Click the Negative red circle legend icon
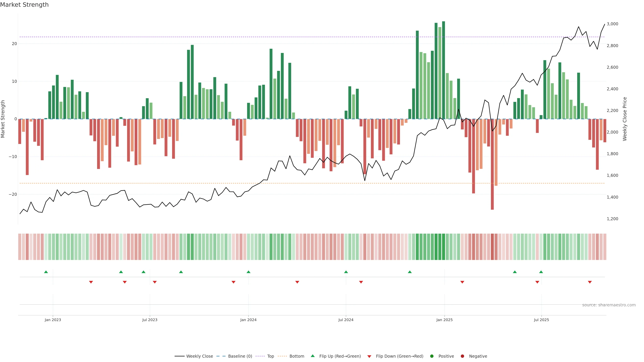This screenshot has height=362, width=644. (x=462, y=356)
